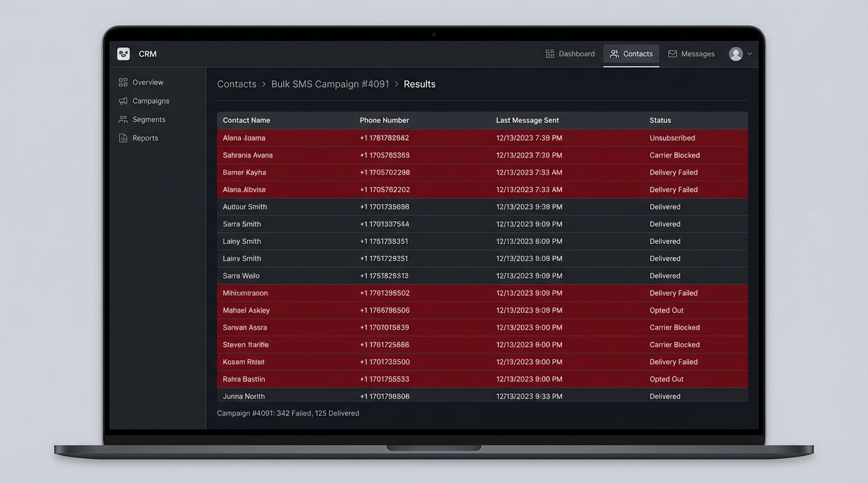This screenshot has width=868, height=484.
Task: Click the Messages envelope icon
Action: pyautogui.click(x=672, y=54)
